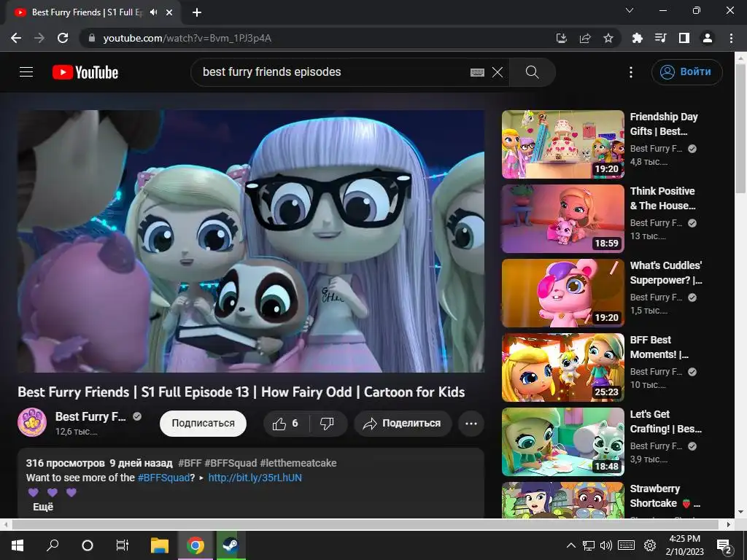
Task: Go to the YouTube home logo
Action: 85,72
